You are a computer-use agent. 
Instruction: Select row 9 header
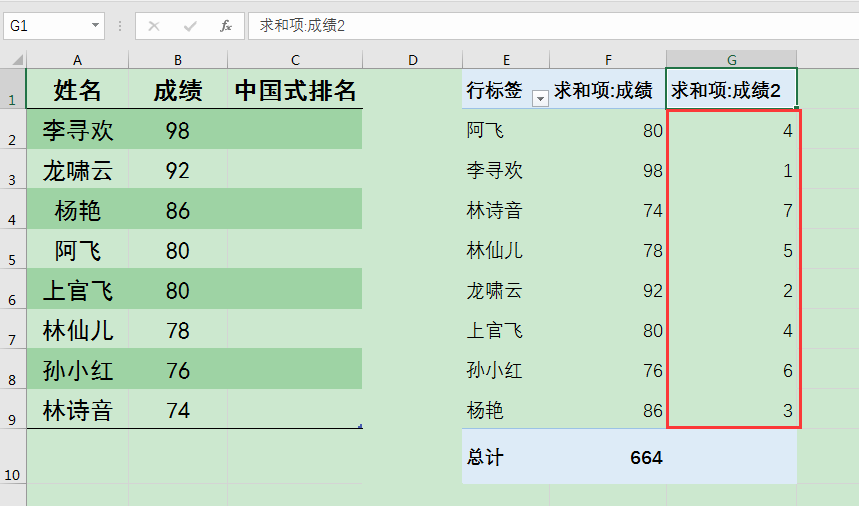(x=13, y=409)
